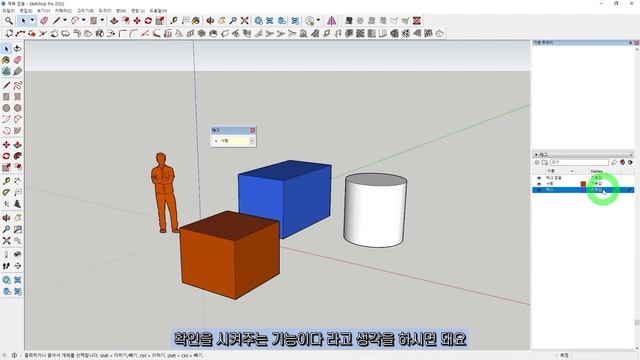
Task: Pick the Protractor tool in the left palette
Action: coord(6,192)
